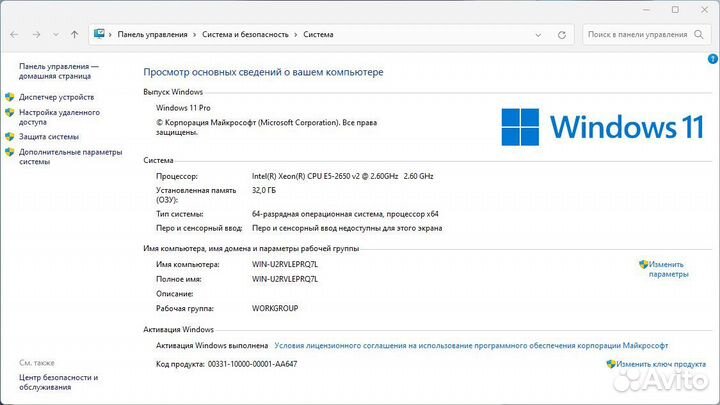
Task: Open help via the blue question icon
Action: [x=713, y=59]
